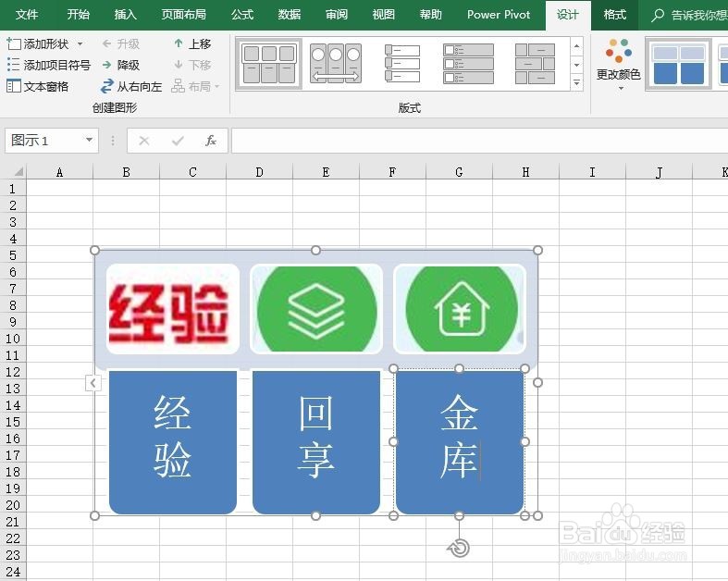Click the green layers icon picture

316,308
